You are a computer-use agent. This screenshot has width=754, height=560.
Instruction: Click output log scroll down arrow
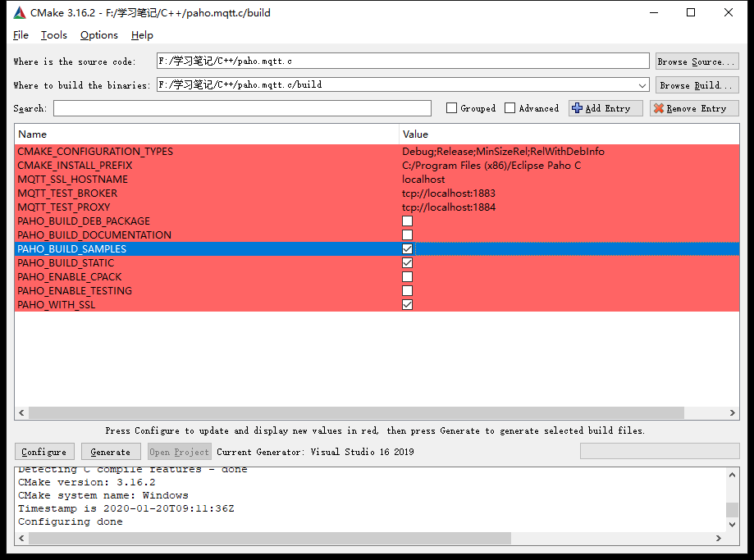[x=732, y=525]
